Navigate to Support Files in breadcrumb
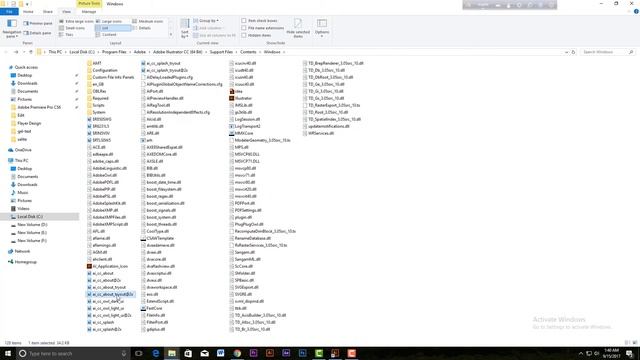Viewport: 640px width, 360px height. [221, 52]
